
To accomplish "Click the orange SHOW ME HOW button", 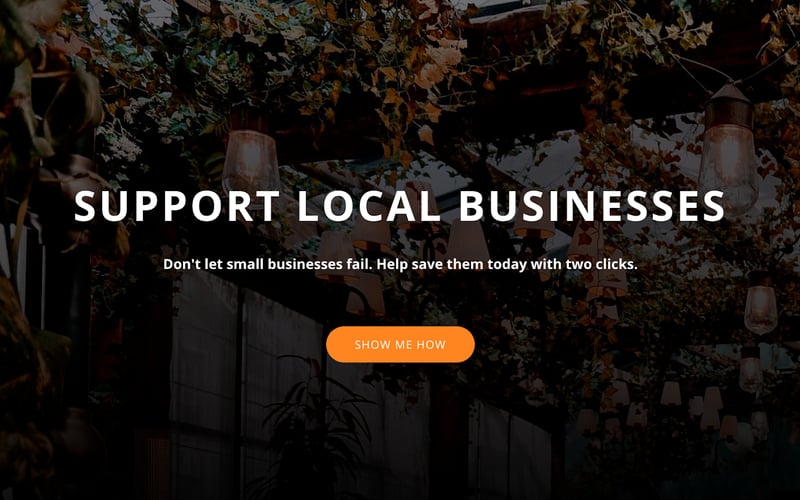I will click(x=400, y=344).
